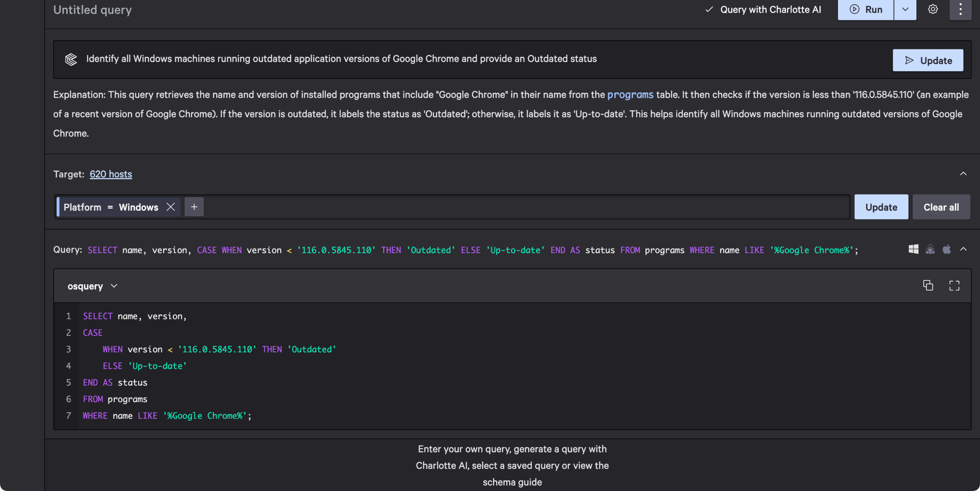Screen dimensions: 980x491
Task: Toggle Query with Charlotte AI option
Action: pyautogui.click(x=763, y=10)
